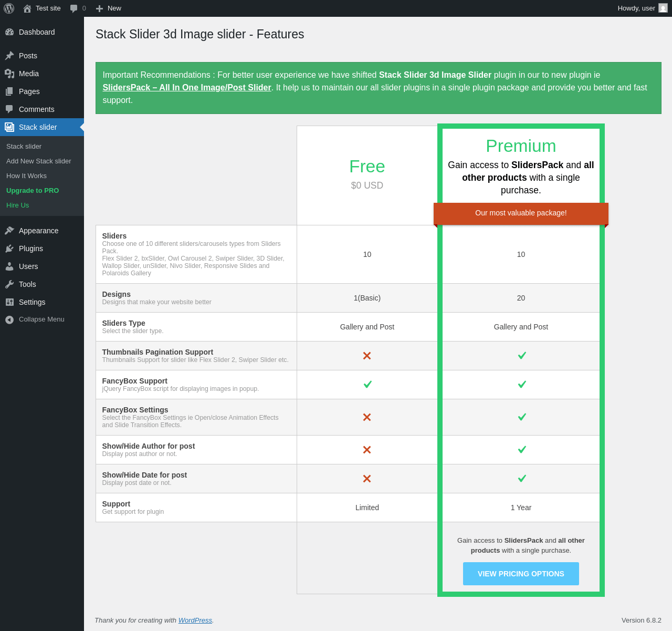Go to the Media menu
This screenshot has width=672, height=631.
point(42,74)
